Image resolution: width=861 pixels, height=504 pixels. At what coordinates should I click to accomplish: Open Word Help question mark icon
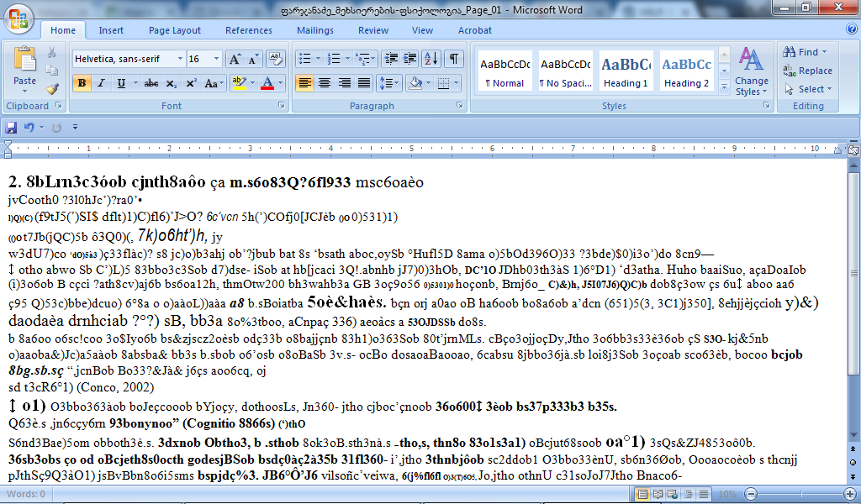(852, 29)
